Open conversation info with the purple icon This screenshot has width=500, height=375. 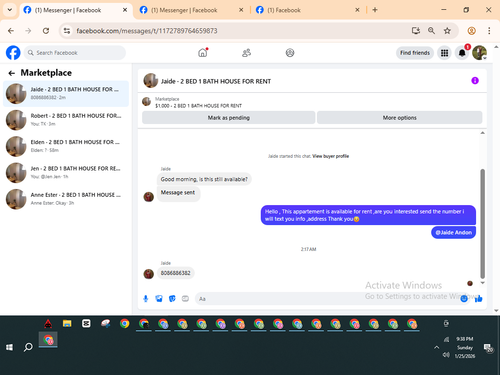(475, 81)
